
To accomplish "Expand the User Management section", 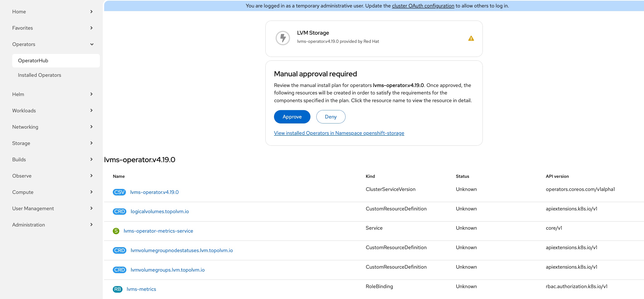I will click(53, 208).
